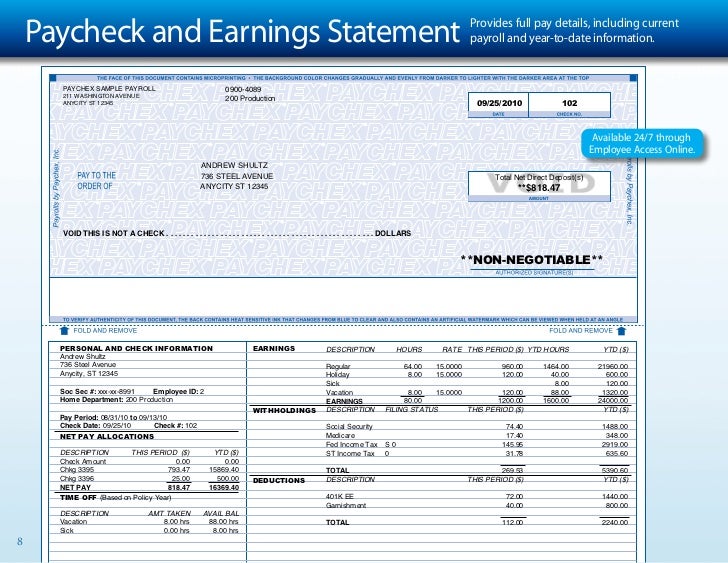The width and height of the screenshot is (728, 563).
Task: Select the check number 102 box
Action: [570, 104]
